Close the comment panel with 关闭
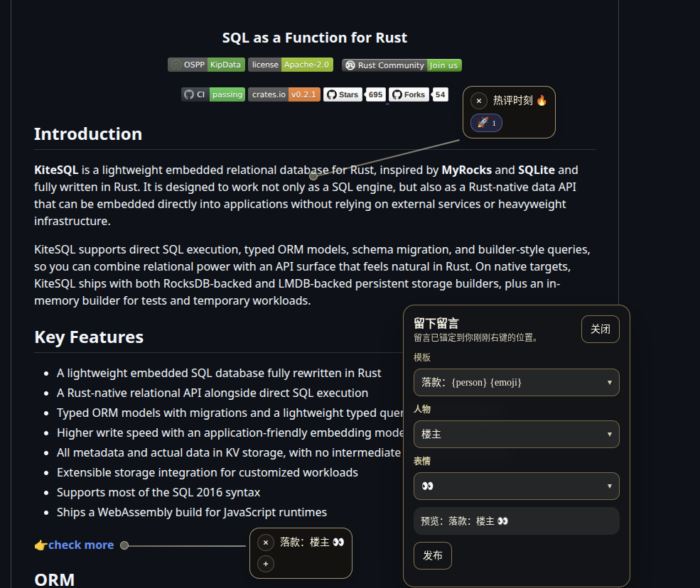 600,329
